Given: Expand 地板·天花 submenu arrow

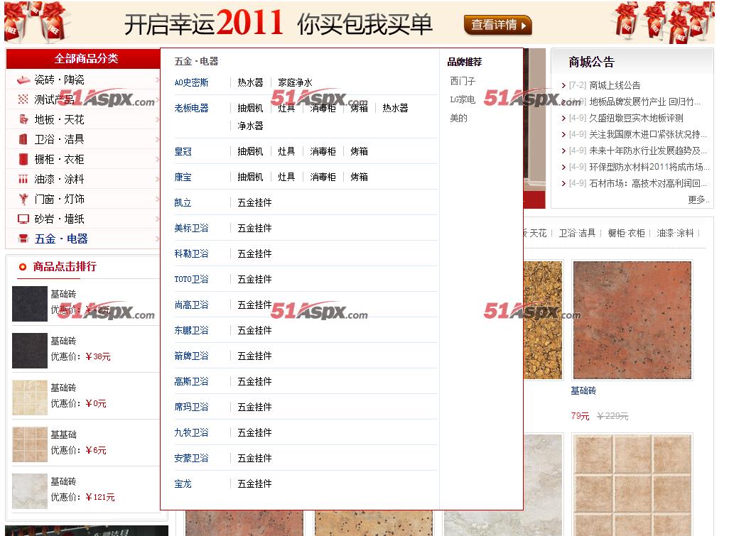Looking at the screenshot, I should [x=157, y=119].
